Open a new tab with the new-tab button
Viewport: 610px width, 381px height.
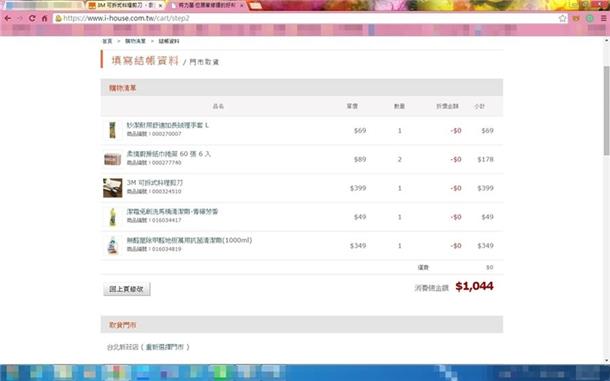(x=256, y=6)
